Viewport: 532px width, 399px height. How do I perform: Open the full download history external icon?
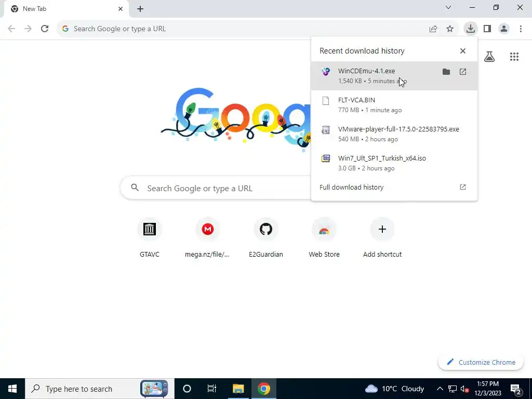coord(463,187)
